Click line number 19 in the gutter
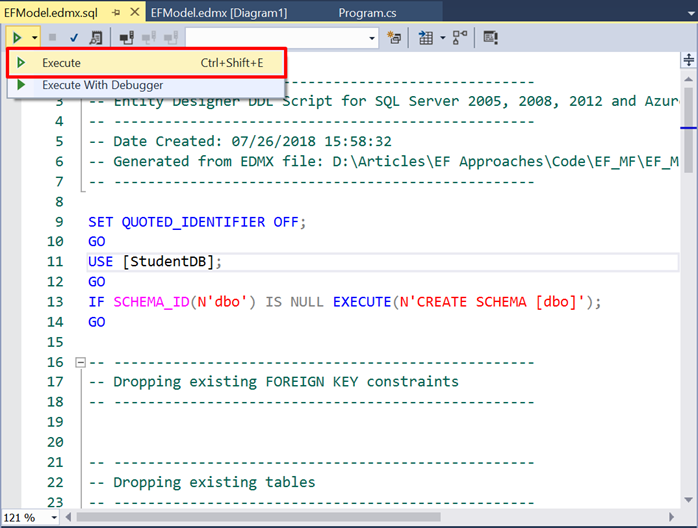This screenshot has width=698, height=528. coord(55,422)
